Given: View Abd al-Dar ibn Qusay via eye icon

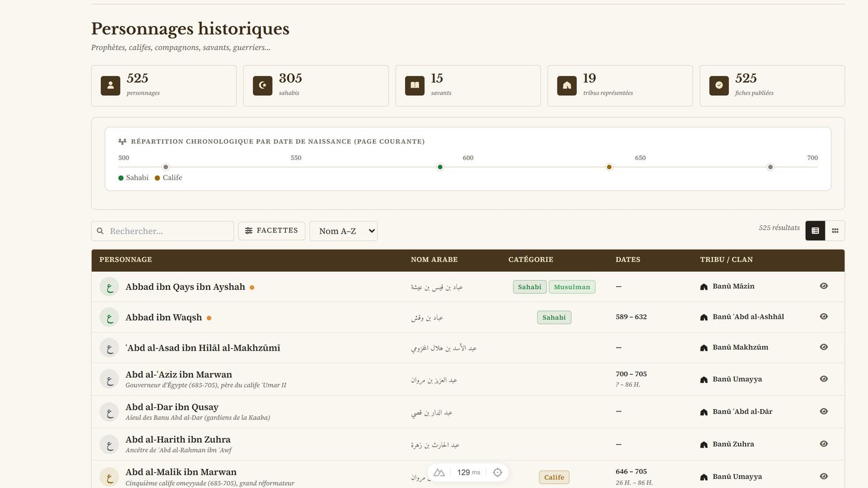Looking at the screenshot, I should click(824, 411).
